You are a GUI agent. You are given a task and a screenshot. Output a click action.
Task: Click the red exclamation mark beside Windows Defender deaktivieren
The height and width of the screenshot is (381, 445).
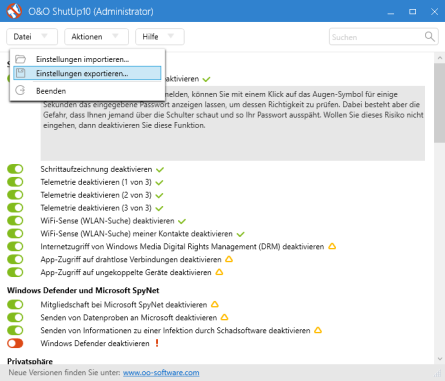coord(157,343)
